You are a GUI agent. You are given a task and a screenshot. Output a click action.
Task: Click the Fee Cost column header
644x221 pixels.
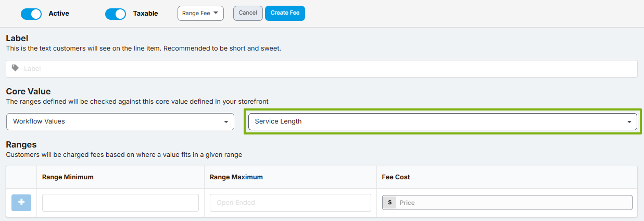[396, 177]
